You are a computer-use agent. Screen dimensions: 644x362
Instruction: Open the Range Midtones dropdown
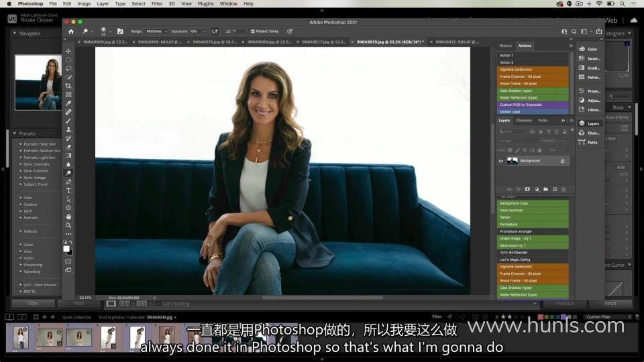pos(156,32)
